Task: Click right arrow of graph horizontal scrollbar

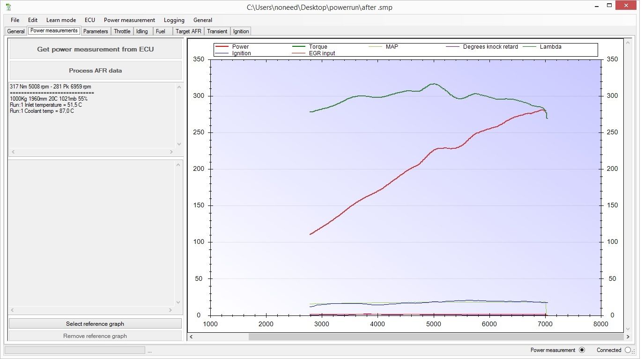Action: 628,337
